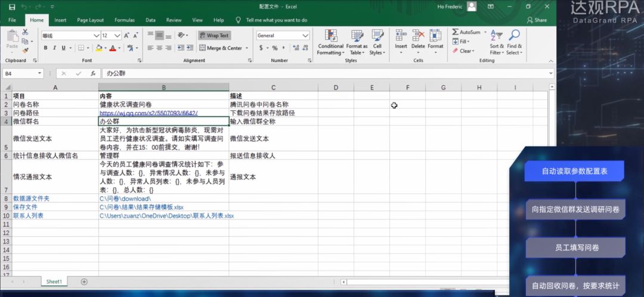This screenshot has width=644, height=297.
Task: Align text right in Alignment group
Action: tap(168, 48)
